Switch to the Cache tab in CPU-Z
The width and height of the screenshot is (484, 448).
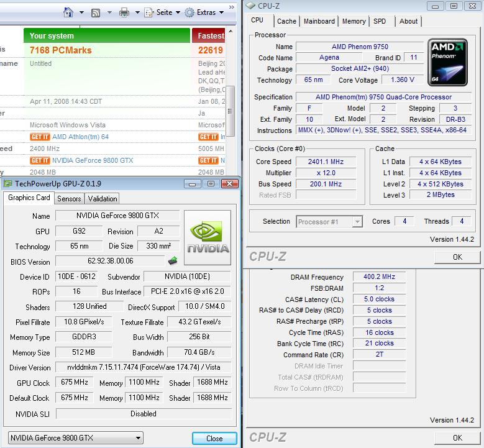(x=286, y=21)
